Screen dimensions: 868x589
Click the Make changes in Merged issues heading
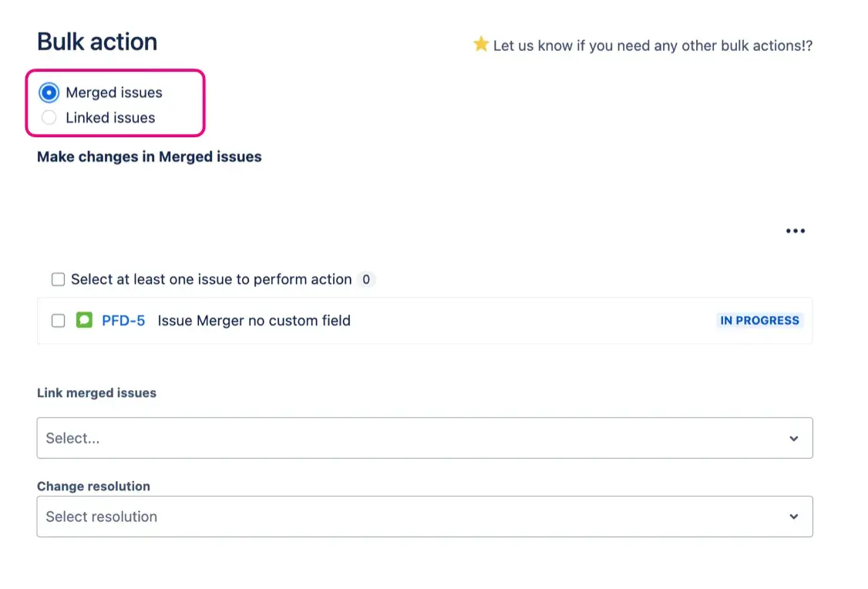(x=149, y=157)
